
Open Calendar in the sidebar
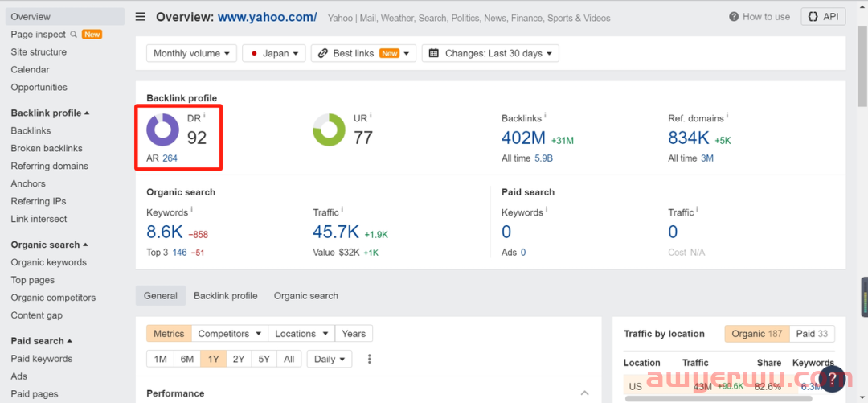click(30, 70)
